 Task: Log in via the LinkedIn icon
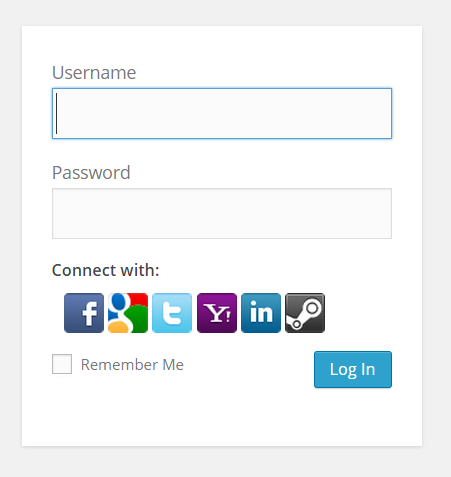(x=261, y=313)
